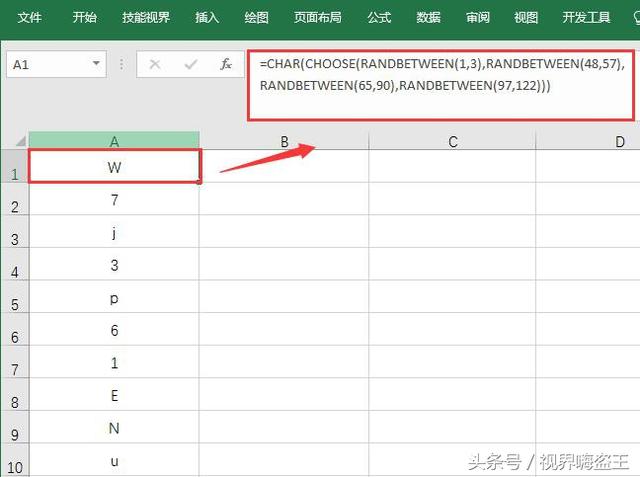Open the 公式 ribbon tab
The width and height of the screenshot is (640, 477).
click(379, 17)
